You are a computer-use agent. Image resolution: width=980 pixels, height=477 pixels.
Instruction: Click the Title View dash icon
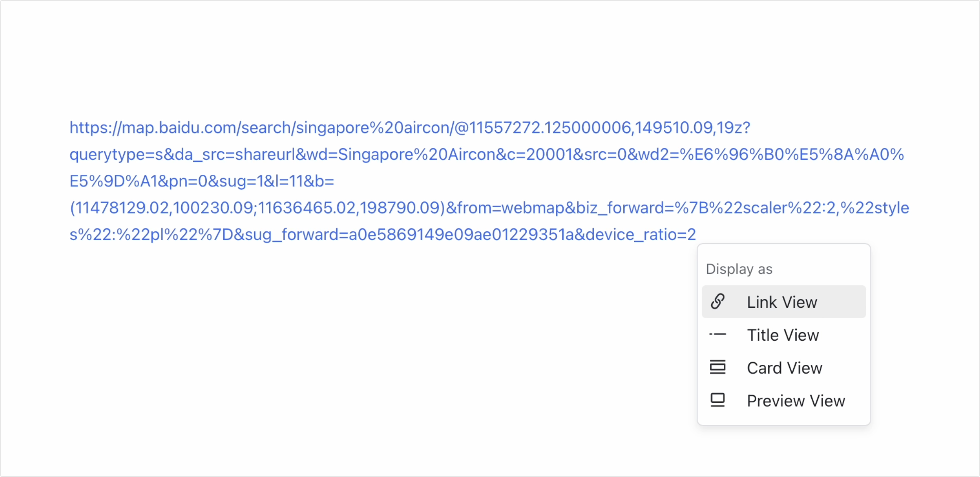[717, 334]
